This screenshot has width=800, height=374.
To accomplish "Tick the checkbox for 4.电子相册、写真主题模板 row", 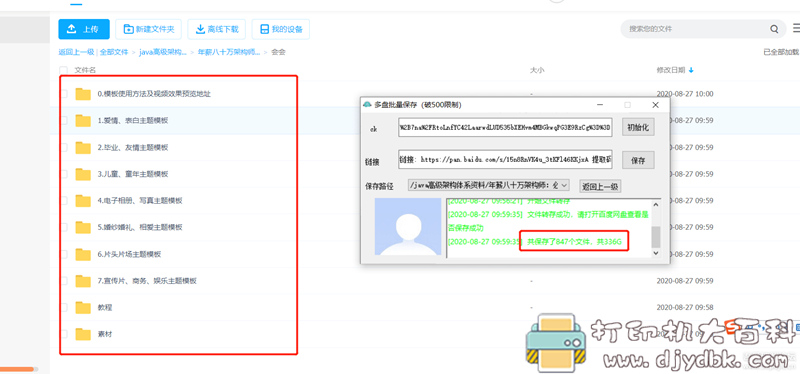I will click(x=64, y=201).
